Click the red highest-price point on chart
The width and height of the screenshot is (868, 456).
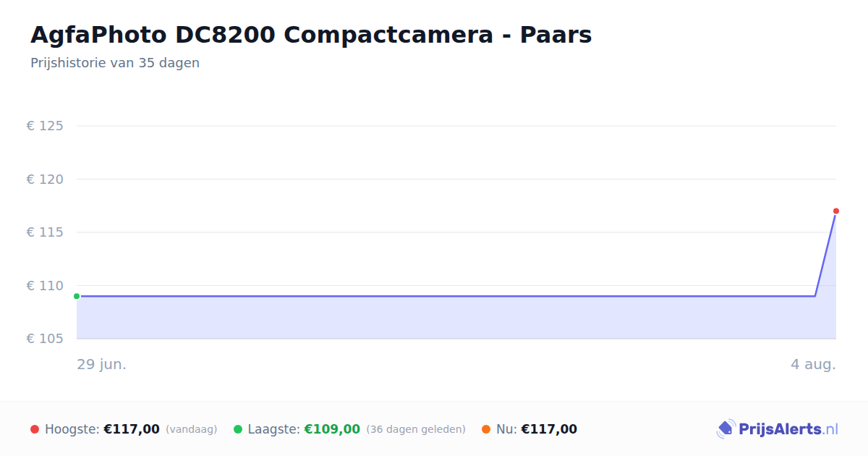pos(836,211)
